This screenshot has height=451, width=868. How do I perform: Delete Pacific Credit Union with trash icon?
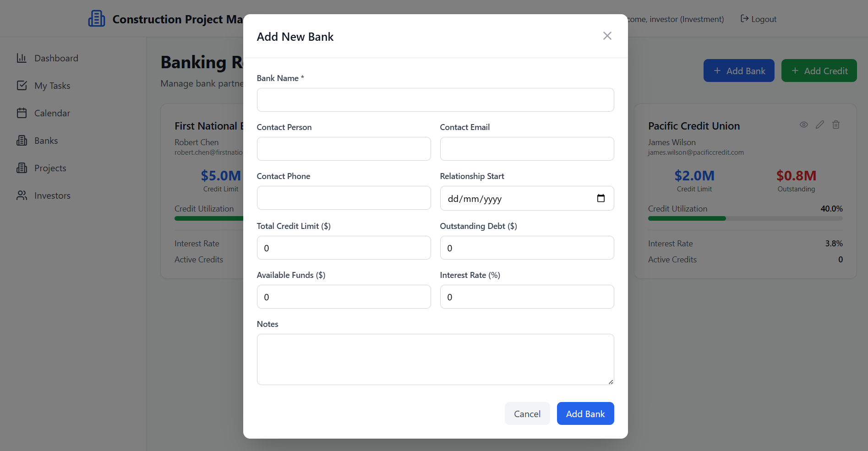(835, 125)
